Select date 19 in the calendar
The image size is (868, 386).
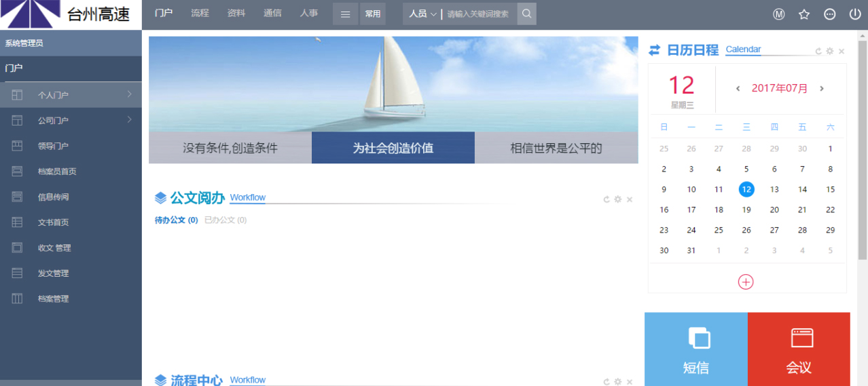746,210
